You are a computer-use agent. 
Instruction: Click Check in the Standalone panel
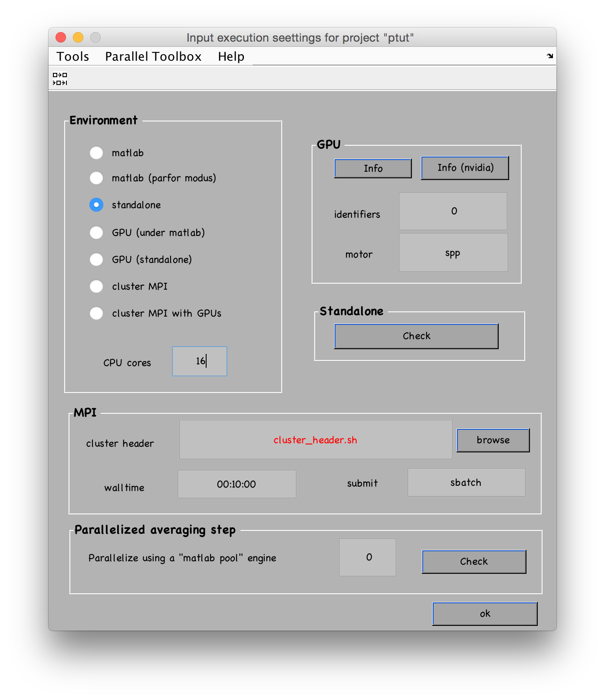coord(416,336)
